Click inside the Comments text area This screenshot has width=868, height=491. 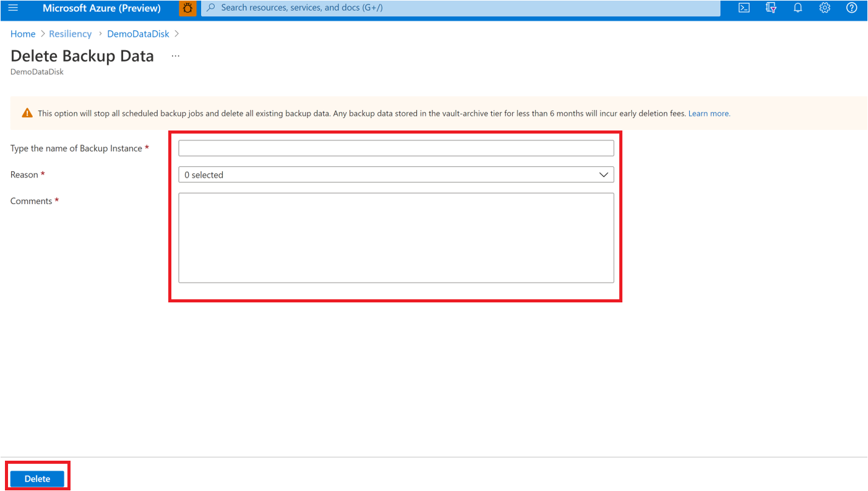396,238
